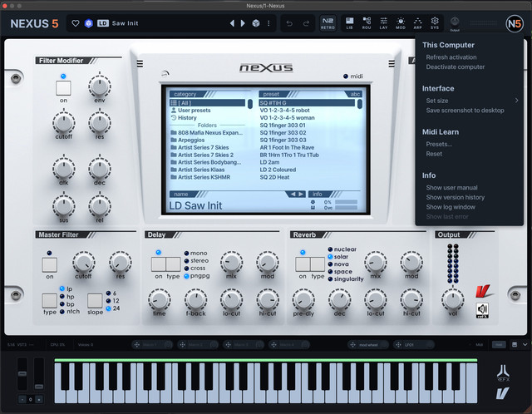532x414 pixels.
Task: Click the blue hexagon preset badge icon
Action: pos(89,23)
